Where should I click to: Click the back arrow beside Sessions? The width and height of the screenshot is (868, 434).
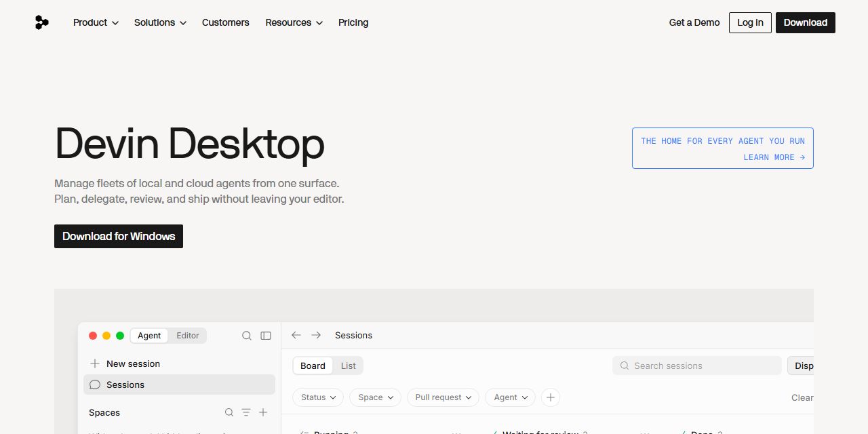coord(296,335)
